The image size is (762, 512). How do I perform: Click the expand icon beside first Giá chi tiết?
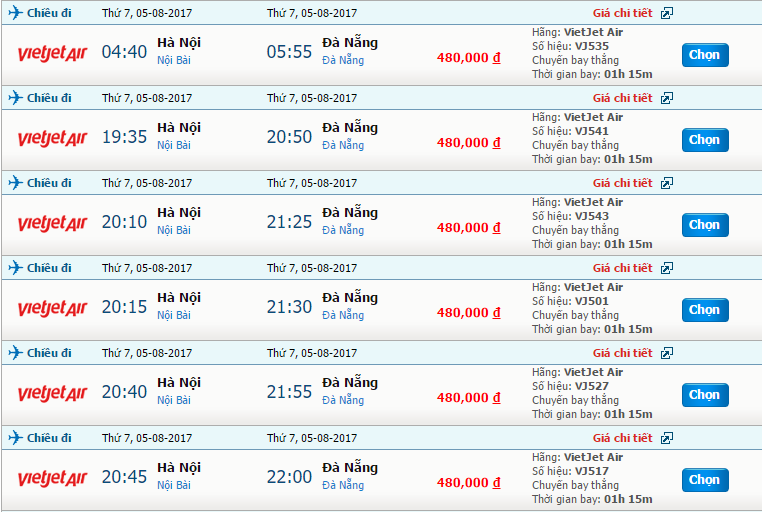(x=667, y=13)
